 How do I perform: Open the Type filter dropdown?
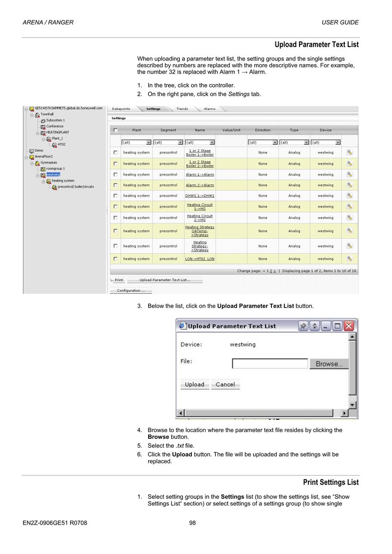tap(294, 142)
